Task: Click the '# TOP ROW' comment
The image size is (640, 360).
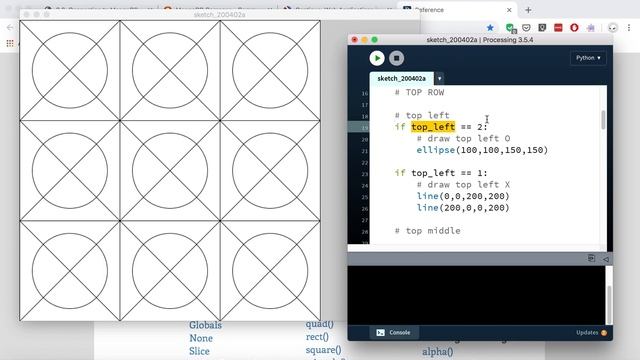Action: (x=419, y=93)
